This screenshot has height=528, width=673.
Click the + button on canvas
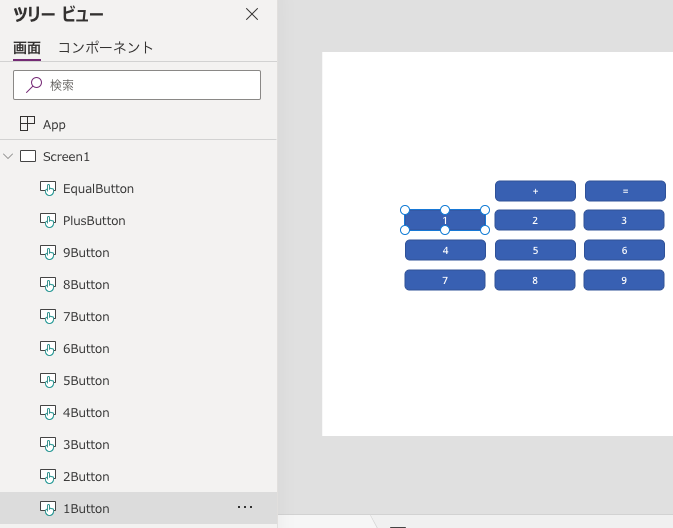(535, 191)
